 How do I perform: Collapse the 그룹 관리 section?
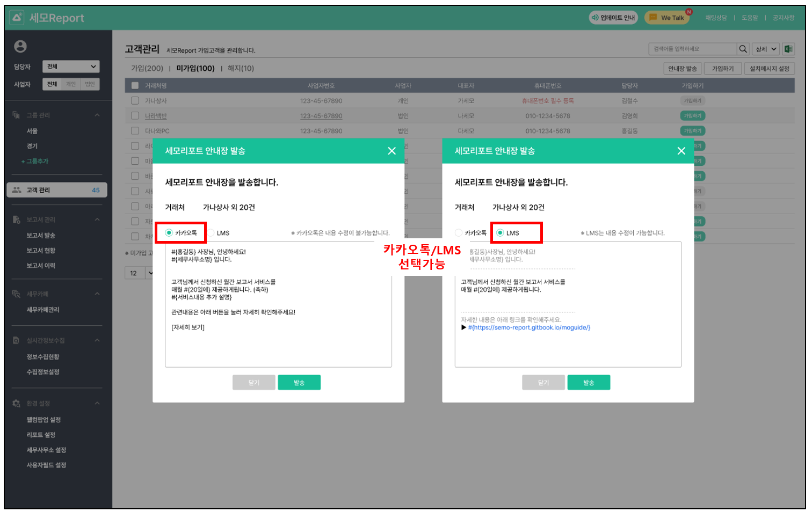(x=97, y=115)
